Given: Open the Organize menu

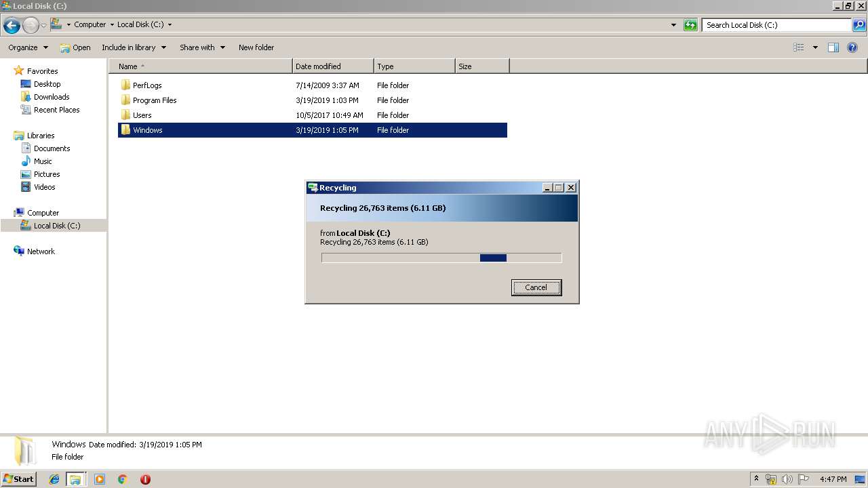Looking at the screenshot, I should [28, 47].
